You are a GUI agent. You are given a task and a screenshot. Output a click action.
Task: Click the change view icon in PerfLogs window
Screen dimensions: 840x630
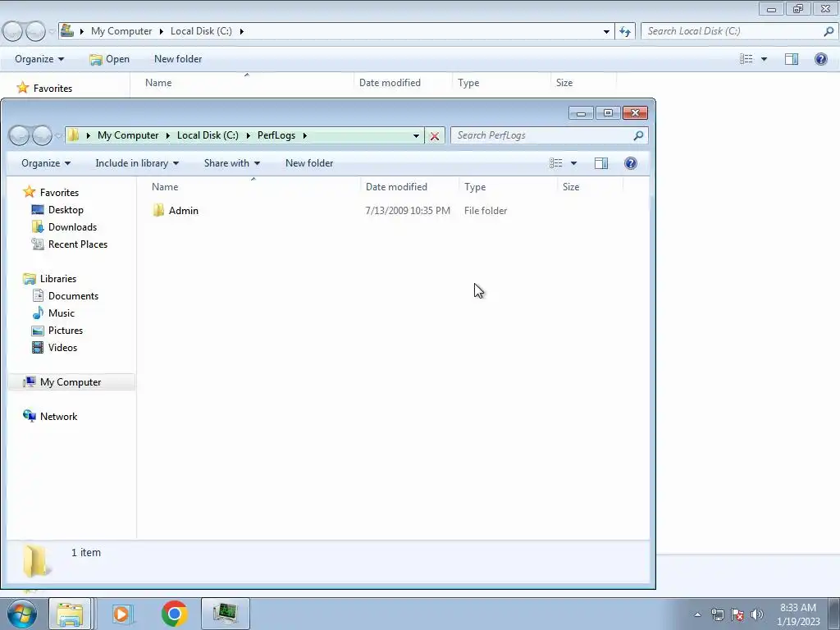tap(555, 163)
